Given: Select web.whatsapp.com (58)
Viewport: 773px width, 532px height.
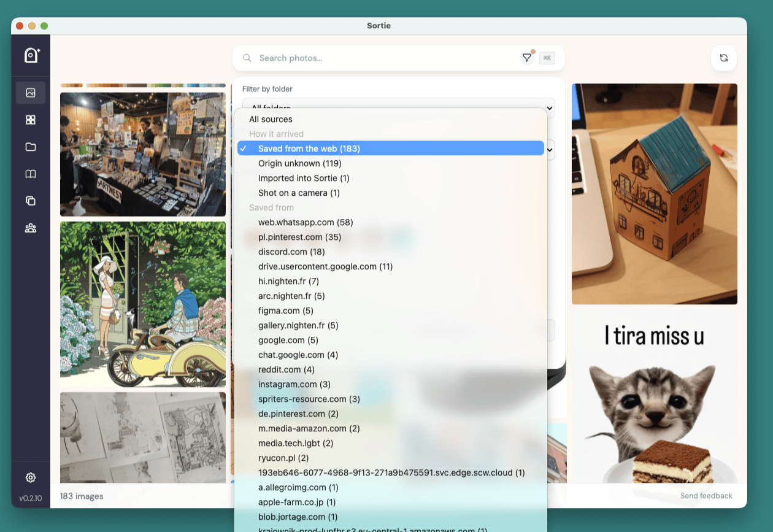Looking at the screenshot, I should pos(391,222).
